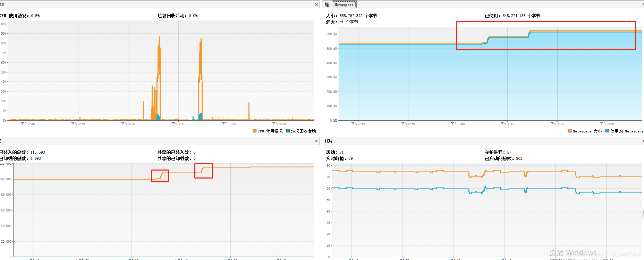Viewport: 644px width, 260px height.
Task: Click the orange CPU 使用情况 legend swatch
Action: tap(255, 131)
